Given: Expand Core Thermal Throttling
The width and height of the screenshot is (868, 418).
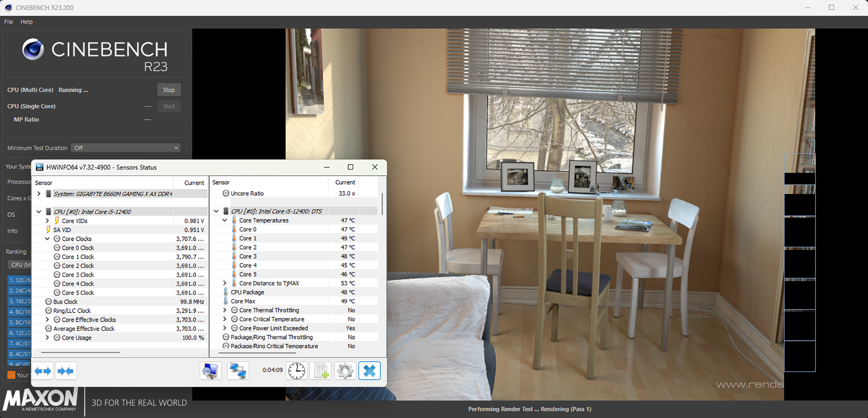Looking at the screenshot, I should pos(224,310).
